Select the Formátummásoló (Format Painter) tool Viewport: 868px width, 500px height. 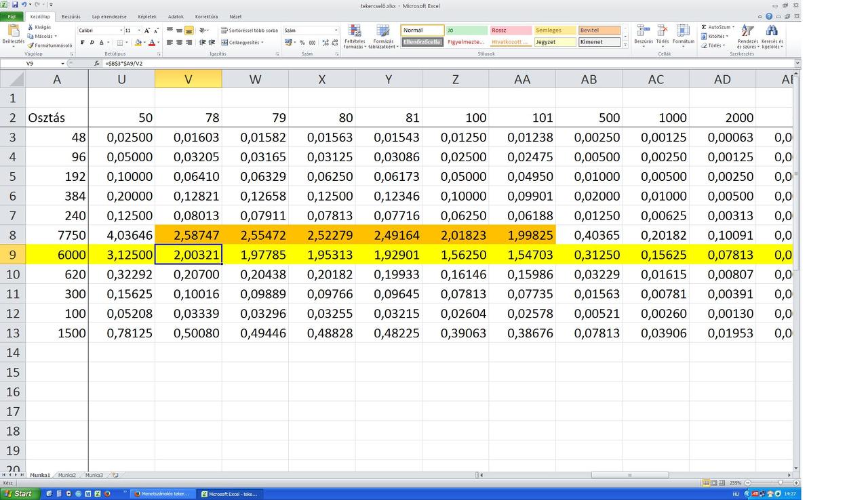[x=50, y=45]
